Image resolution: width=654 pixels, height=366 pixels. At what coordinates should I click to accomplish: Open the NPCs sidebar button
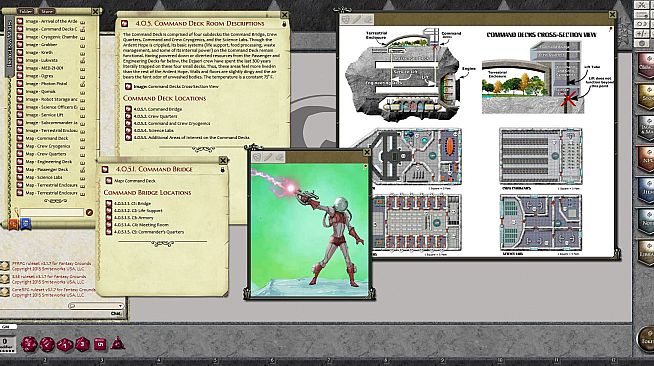pyautogui.click(x=646, y=159)
